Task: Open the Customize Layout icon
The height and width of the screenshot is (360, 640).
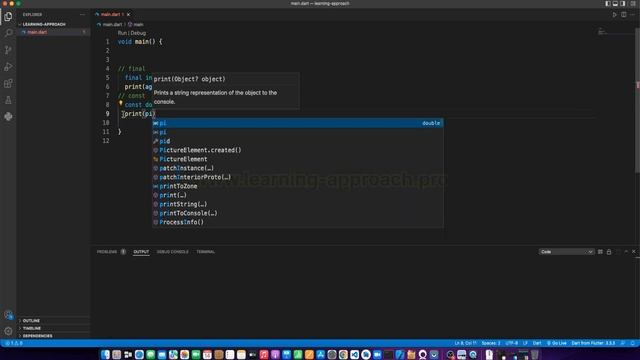Action: click(x=633, y=3)
